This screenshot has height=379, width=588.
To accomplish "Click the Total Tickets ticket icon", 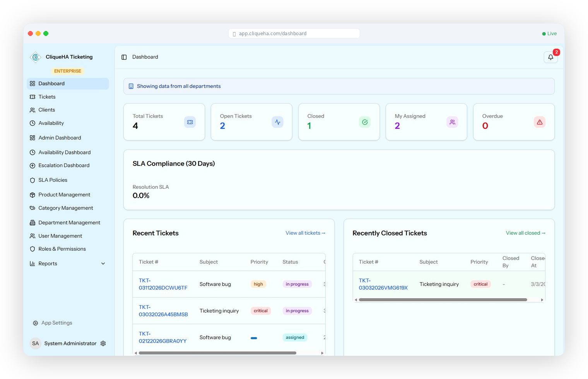I will 190,122.
